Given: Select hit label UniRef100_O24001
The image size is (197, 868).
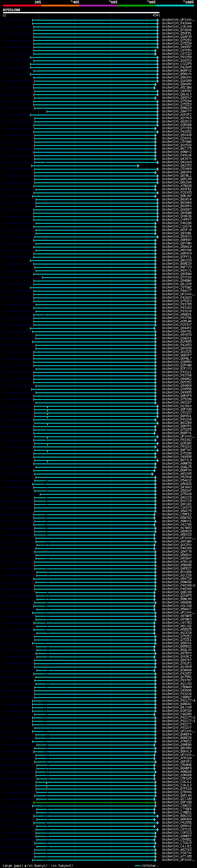Looking at the screenshot, I should pyautogui.click(x=177, y=139).
